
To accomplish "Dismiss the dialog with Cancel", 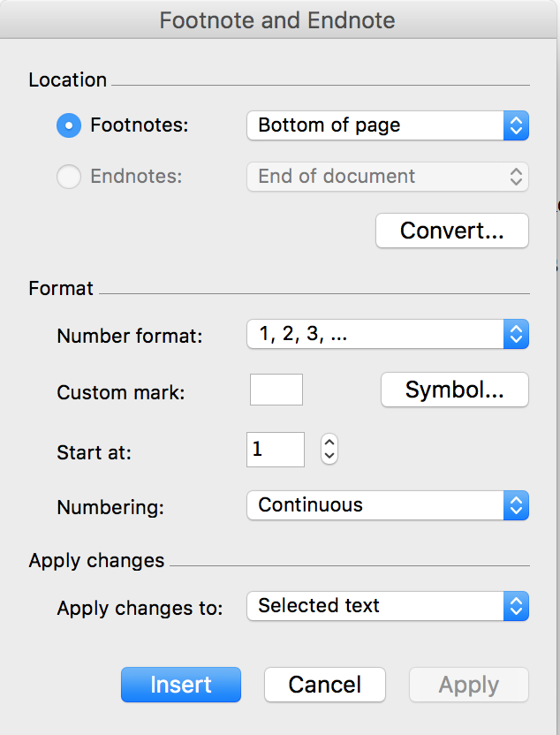I will pos(325,685).
